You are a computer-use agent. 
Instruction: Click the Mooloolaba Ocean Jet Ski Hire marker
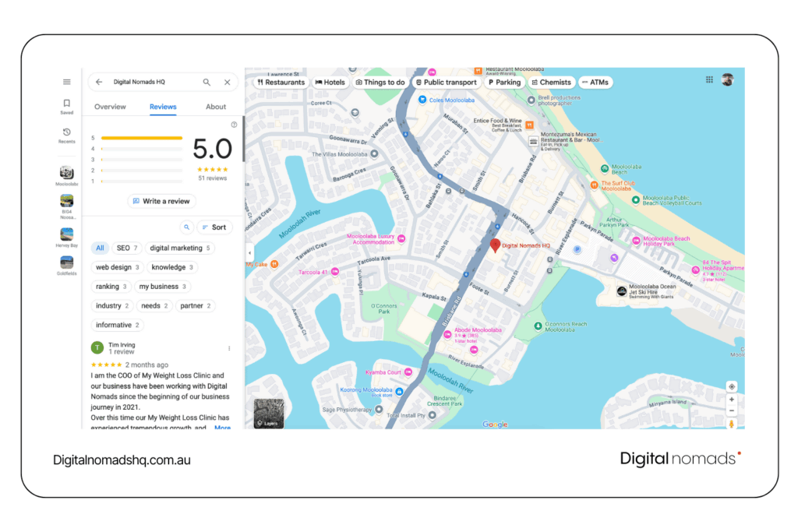coord(621,291)
